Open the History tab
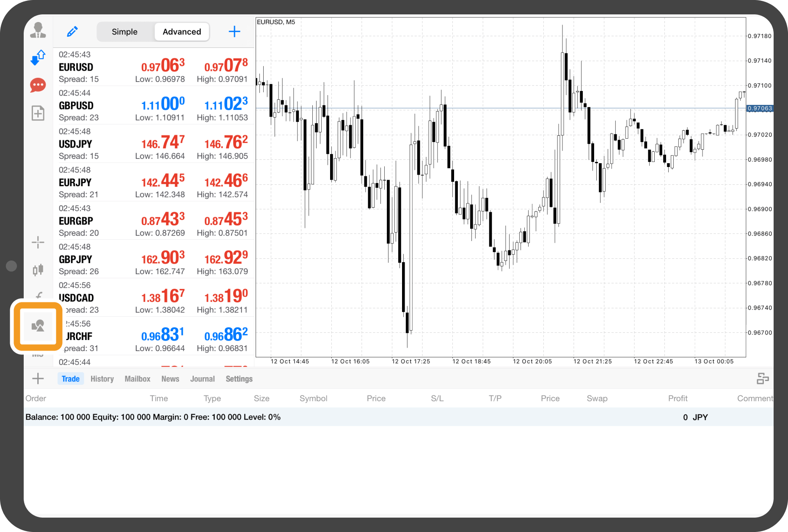 coord(102,379)
